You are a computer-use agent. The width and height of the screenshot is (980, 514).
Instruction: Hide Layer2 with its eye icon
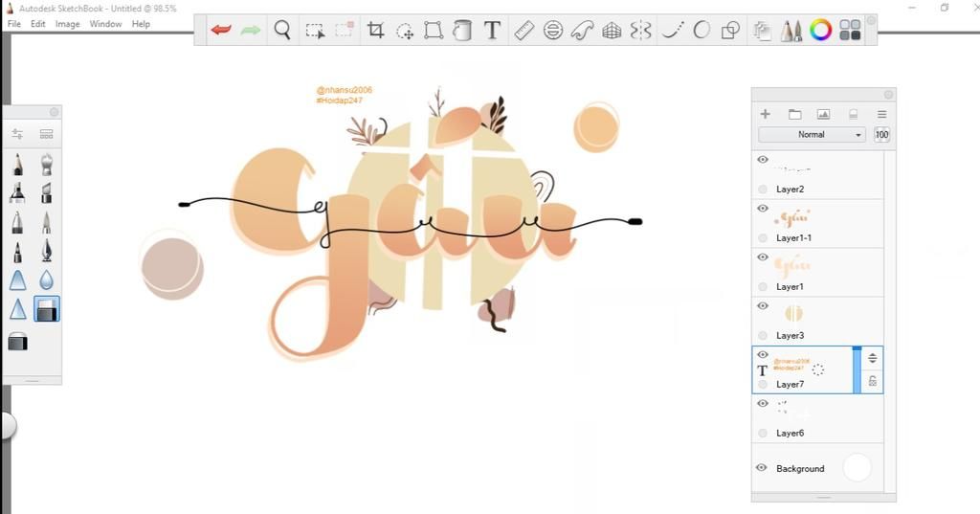pos(763,160)
